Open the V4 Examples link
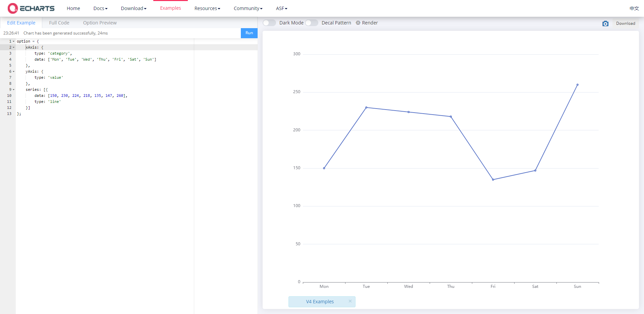The height and width of the screenshot is (314, 644). click(x=320, y=302)
